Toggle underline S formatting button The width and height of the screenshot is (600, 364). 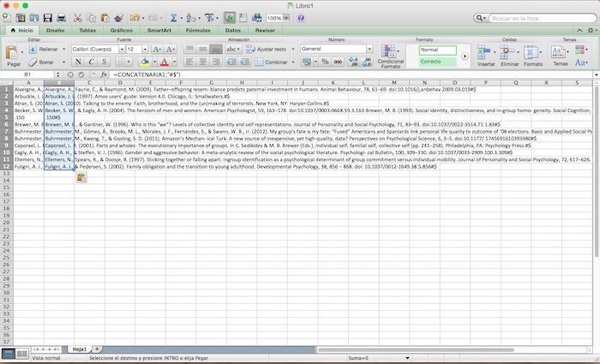104,62
